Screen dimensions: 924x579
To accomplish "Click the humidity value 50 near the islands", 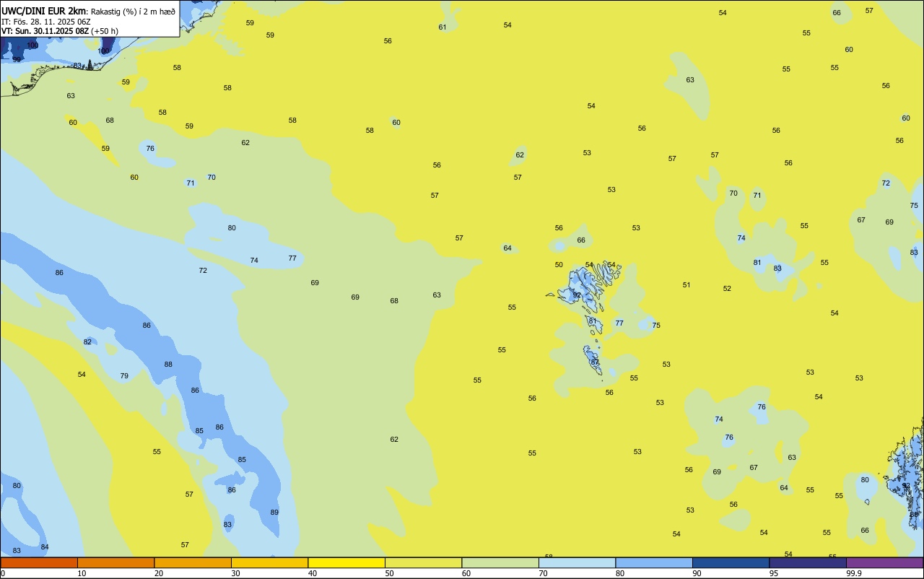I will 559,265.
